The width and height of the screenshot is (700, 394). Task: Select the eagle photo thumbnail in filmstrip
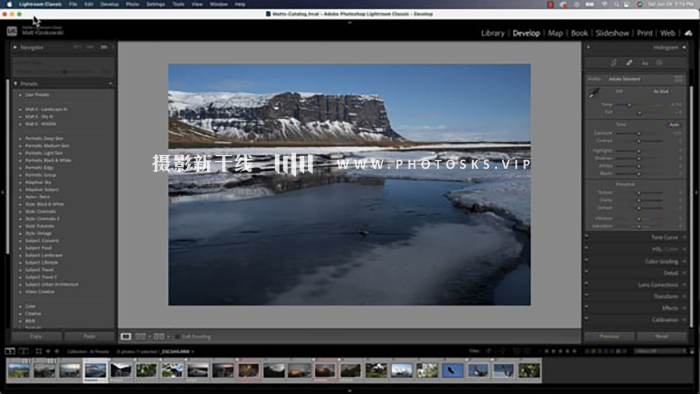point(453,370)
